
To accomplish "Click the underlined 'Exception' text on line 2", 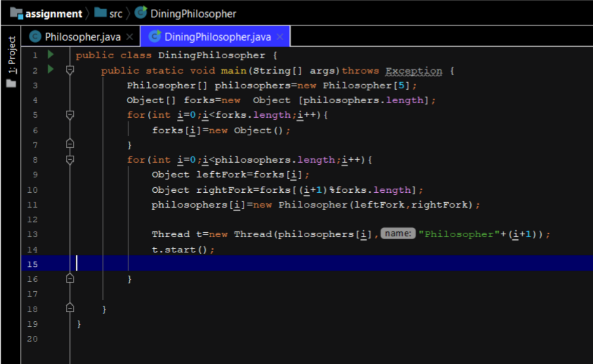I will click(414, 71).
